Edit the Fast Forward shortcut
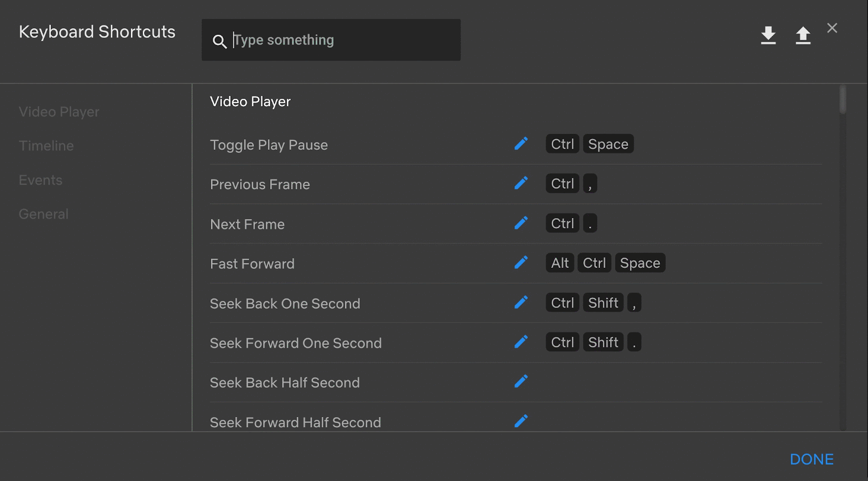 point(521,262)
